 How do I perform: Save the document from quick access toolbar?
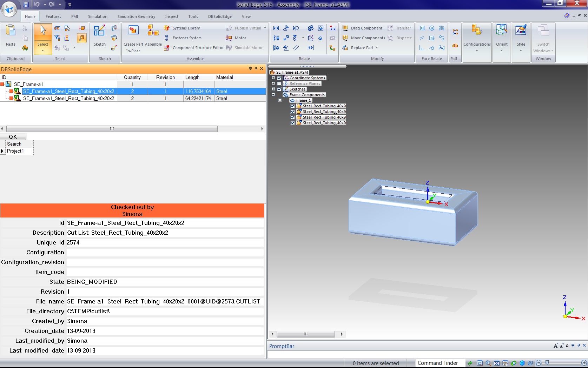tap(26, 5)
